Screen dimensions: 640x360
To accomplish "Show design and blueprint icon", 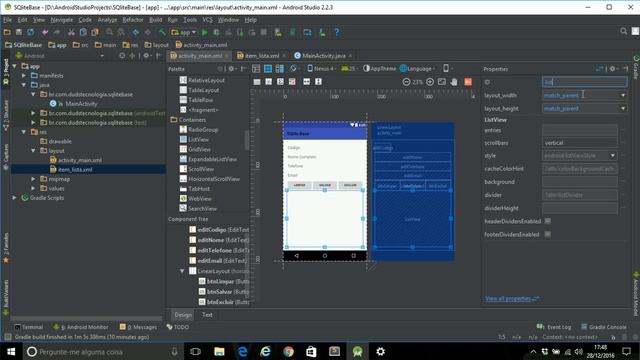I will click(x=280, y=69).
